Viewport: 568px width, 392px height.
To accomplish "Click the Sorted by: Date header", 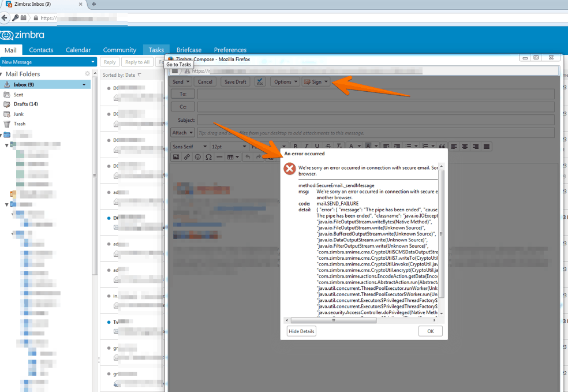I will (122, 75).
